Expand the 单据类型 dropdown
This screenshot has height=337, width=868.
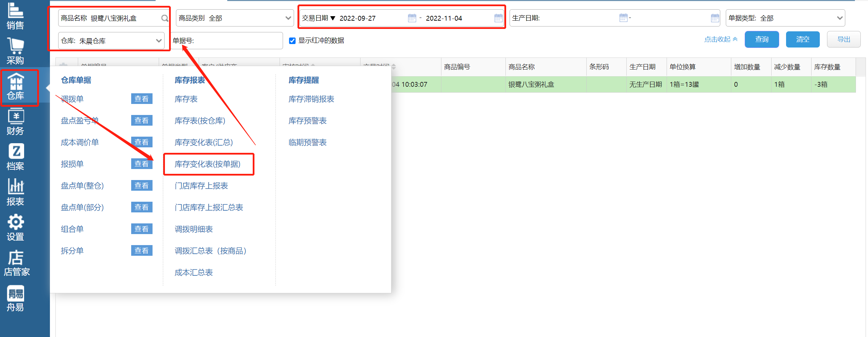(840, 18)
